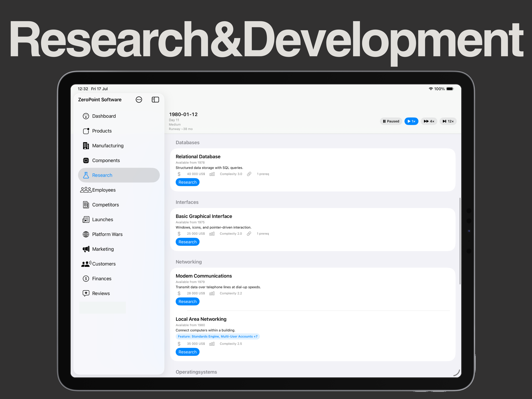The image size is (532, 399).
Task: Click the Customers people icon
Action: click(86, 264)
